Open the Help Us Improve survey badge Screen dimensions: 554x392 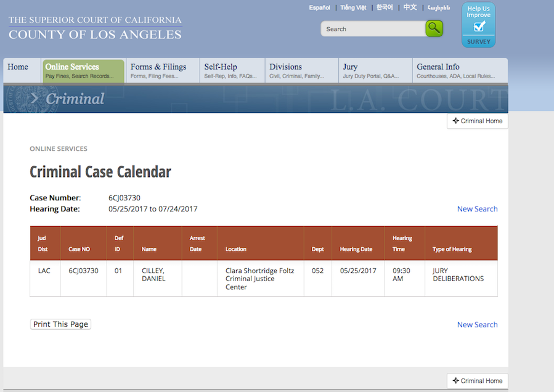(x=478, y=25)
